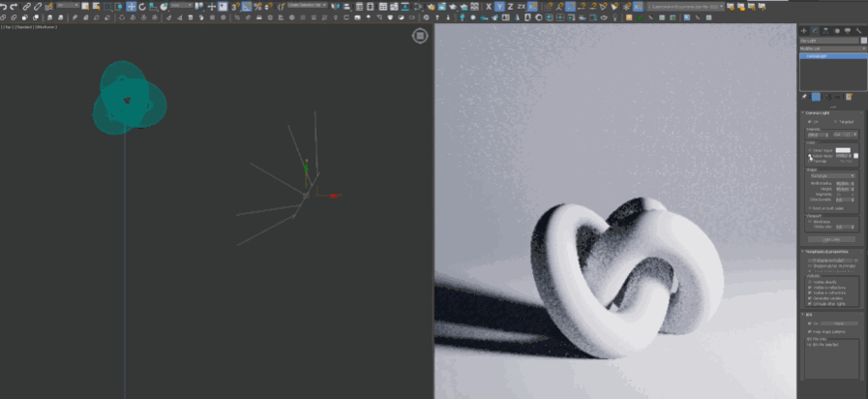The height and width of the screenshot is (399, 868).
Task: Select CoronaLight in the modifier stack
Action: [x=833, y=56]
